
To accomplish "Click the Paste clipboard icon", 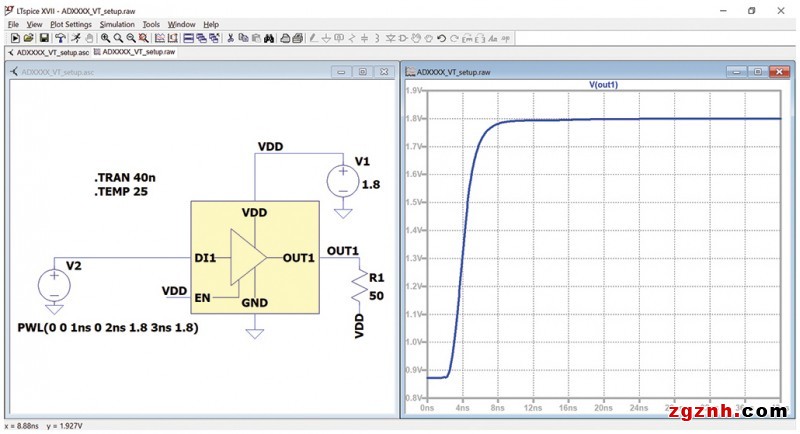I will (x=257, y=38).
